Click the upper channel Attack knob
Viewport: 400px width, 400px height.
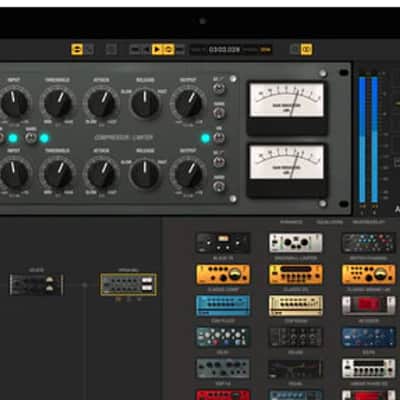click(101, 103)
